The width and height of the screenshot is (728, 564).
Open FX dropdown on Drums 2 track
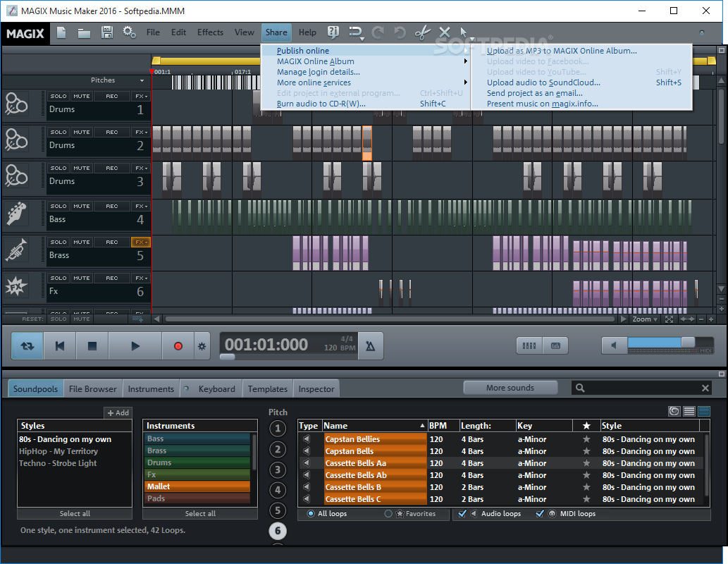pos(141,132)
